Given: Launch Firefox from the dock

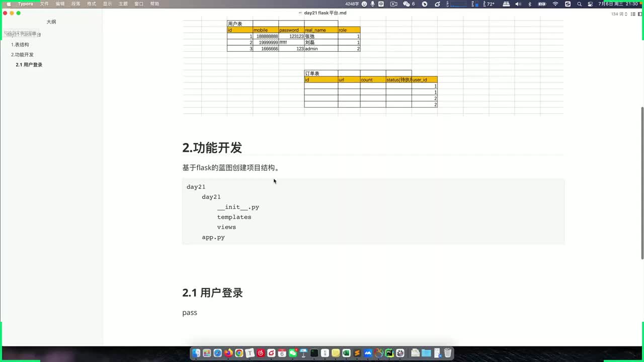Looking at the screenshot, I should (x=228, y=353).
